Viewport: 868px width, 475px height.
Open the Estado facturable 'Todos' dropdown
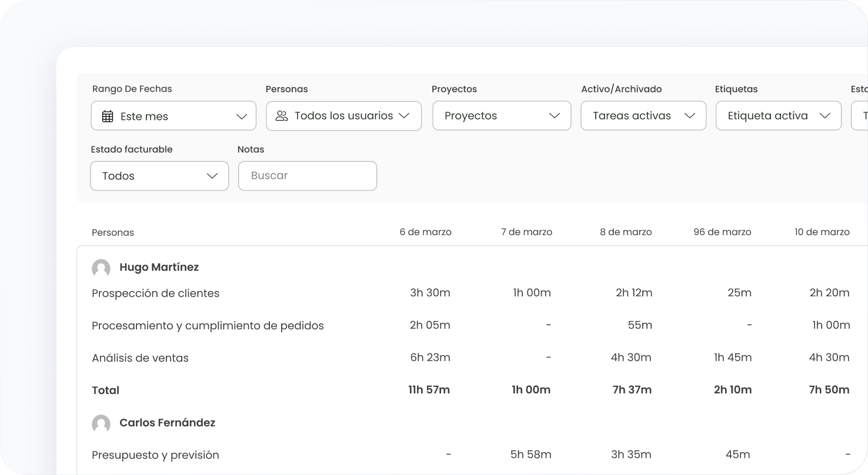point(159,176)
